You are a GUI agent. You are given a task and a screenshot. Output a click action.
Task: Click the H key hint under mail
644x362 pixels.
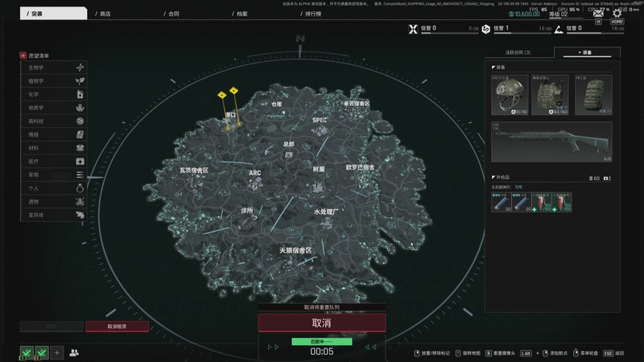pos(598,22)
